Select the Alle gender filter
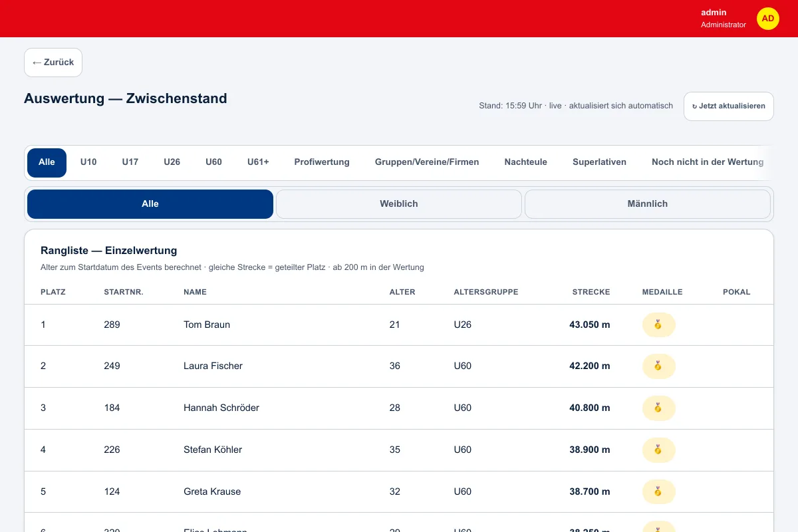 (150, 204)
